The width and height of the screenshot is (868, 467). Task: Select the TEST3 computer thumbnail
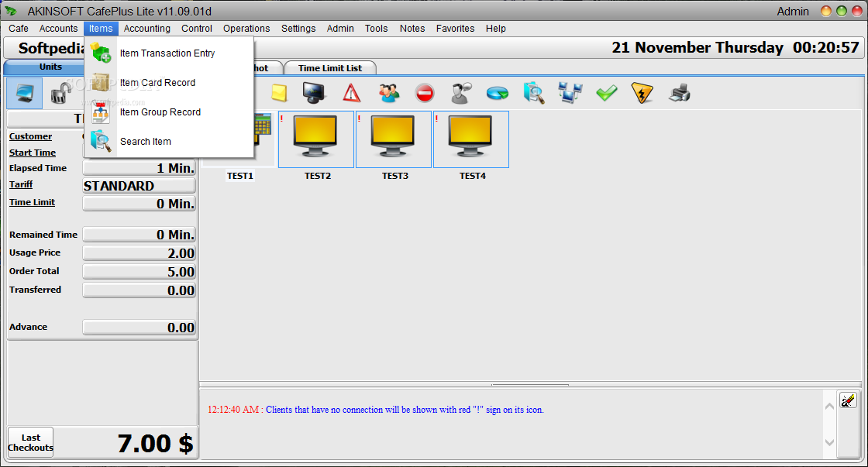click(394, 139)
